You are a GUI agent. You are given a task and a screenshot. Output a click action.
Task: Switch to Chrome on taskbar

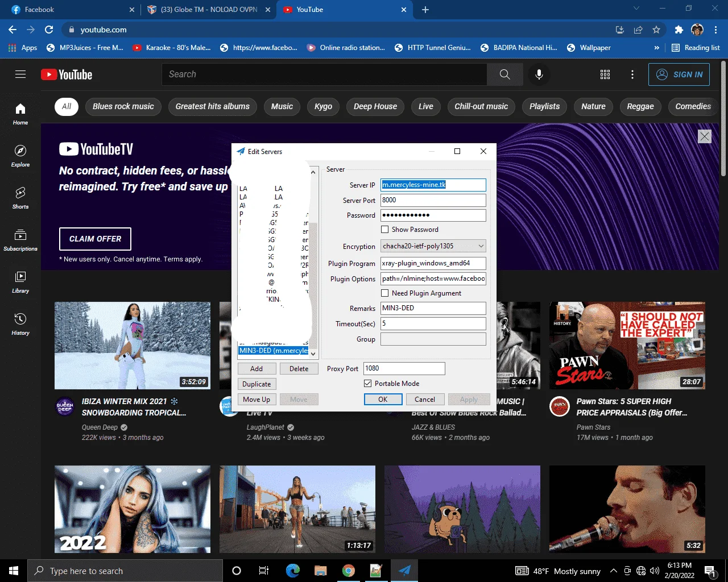point(349,571)
